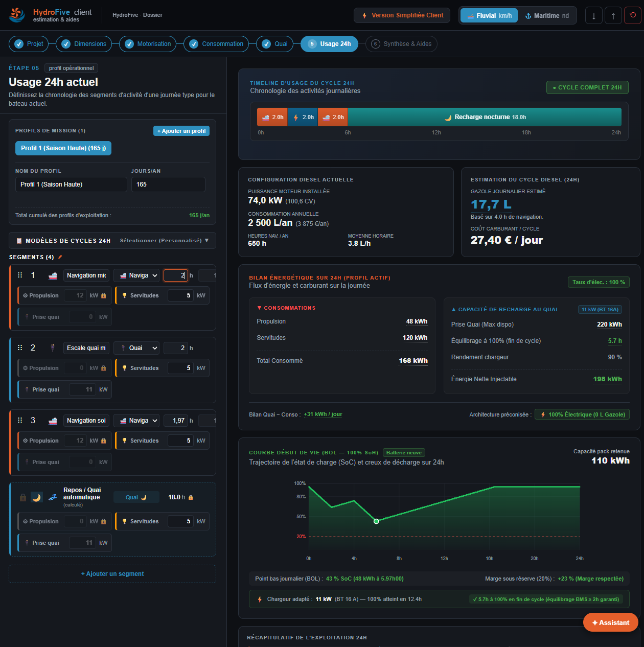Toggle Version Simplifiée Client mode
The image size is (644, 647).
pos(402,15)
